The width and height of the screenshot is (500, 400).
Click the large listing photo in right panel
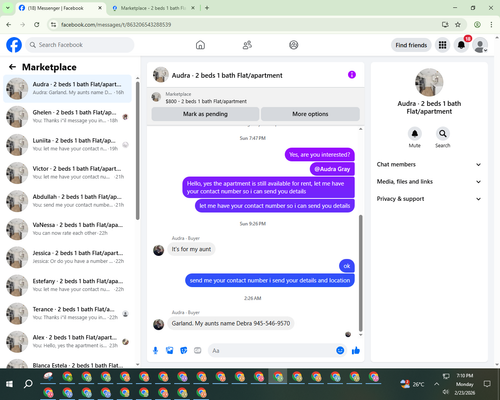pyautogui.click(x=429, y=82)
